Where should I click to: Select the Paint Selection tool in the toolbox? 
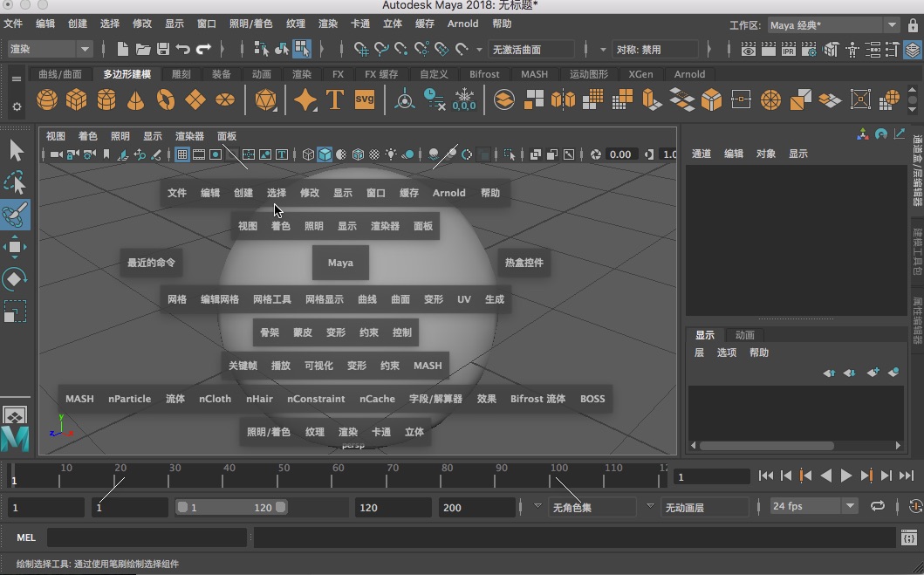16,215
